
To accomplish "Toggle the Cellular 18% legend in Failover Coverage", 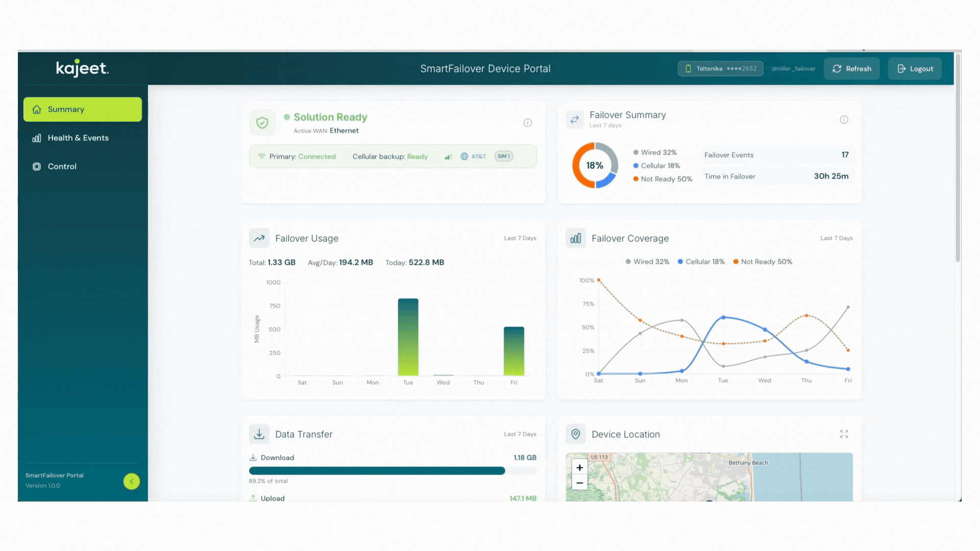I will [x=701, y=261].
